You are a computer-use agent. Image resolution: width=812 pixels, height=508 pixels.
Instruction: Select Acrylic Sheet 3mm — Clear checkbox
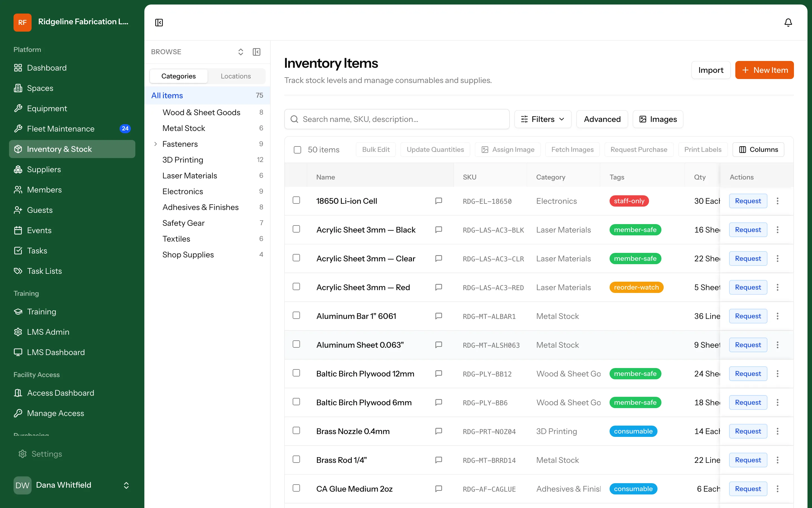click(296, 258)
